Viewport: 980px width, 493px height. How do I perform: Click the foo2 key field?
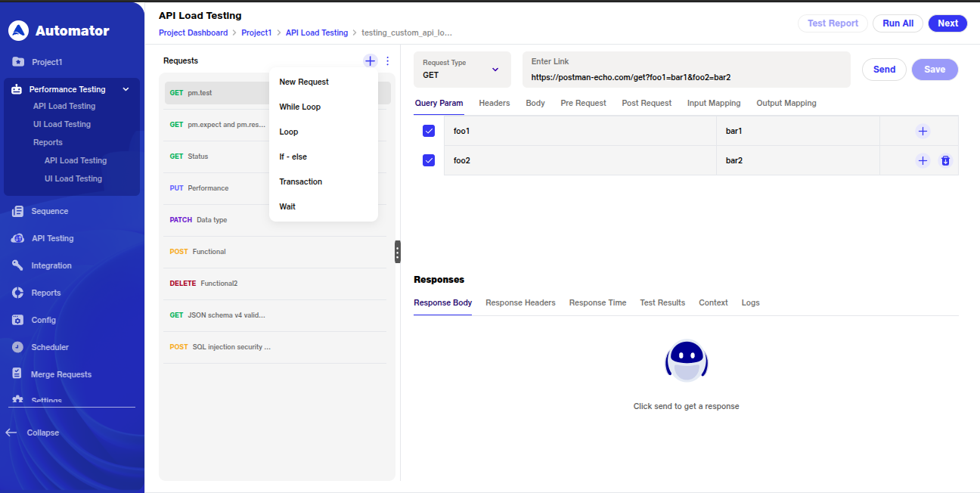[580, 160]
